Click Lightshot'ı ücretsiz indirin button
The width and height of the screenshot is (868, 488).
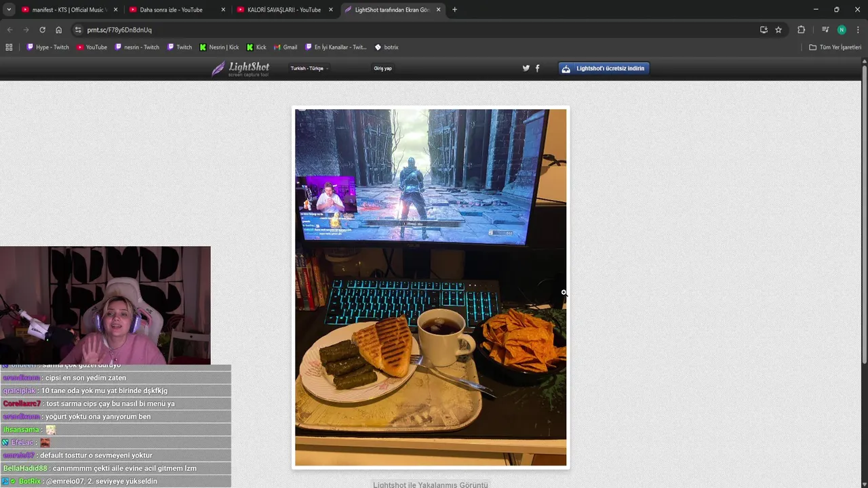604,68
